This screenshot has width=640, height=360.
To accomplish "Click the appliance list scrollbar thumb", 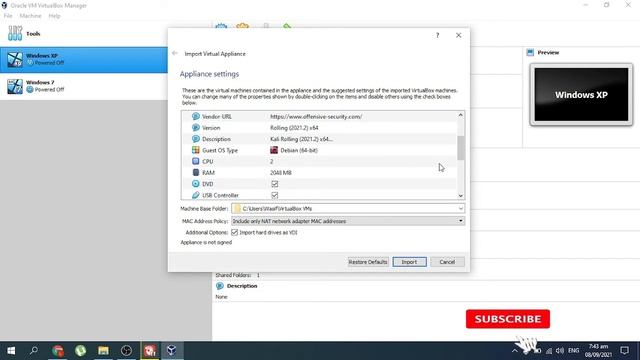I will pyautogui.click(x=460, y=148).
